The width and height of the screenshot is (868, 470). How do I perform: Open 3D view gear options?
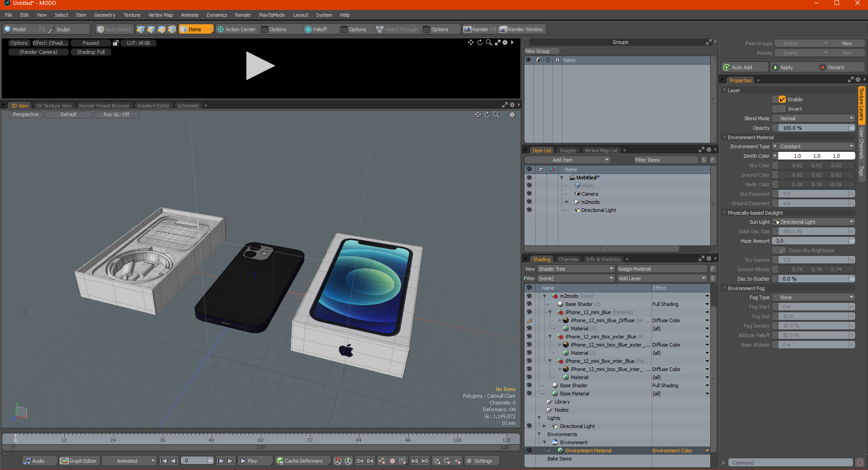512,115
